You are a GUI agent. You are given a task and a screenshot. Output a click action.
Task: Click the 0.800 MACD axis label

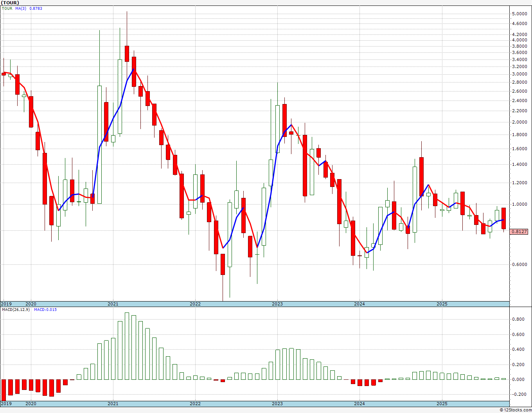pyautogui.click(x=518, y=320)
